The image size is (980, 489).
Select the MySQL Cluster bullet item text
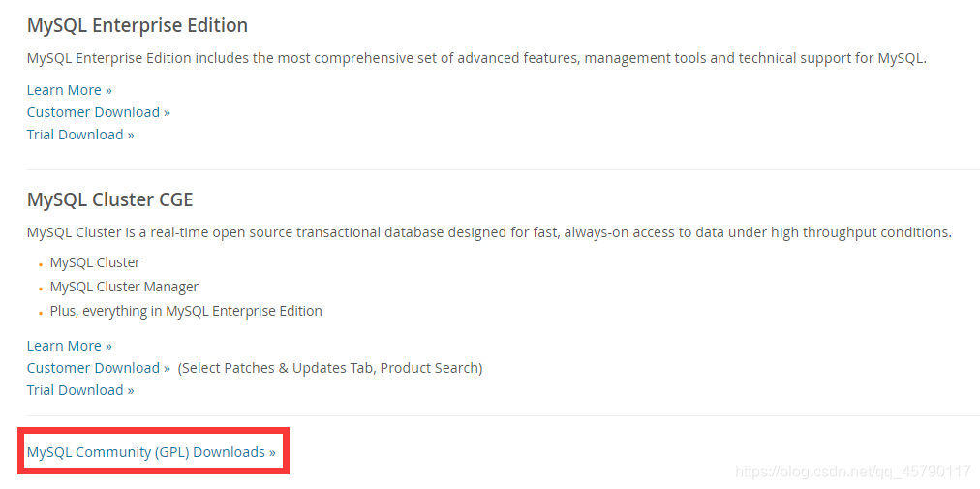tap(95, 262)
